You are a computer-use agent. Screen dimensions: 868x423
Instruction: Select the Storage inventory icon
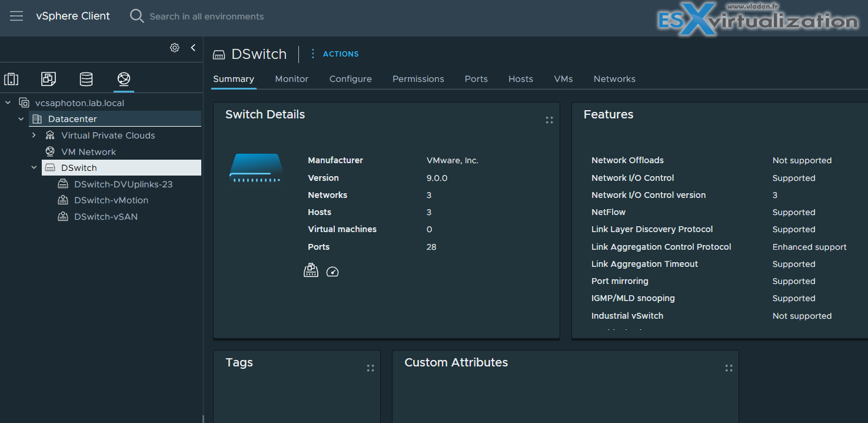(x=86, y=79)
